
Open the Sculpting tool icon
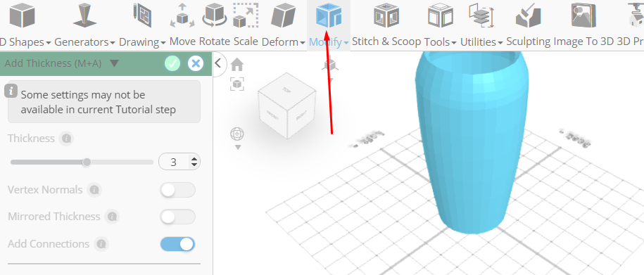pyautogui.click(x=528, y=15)
